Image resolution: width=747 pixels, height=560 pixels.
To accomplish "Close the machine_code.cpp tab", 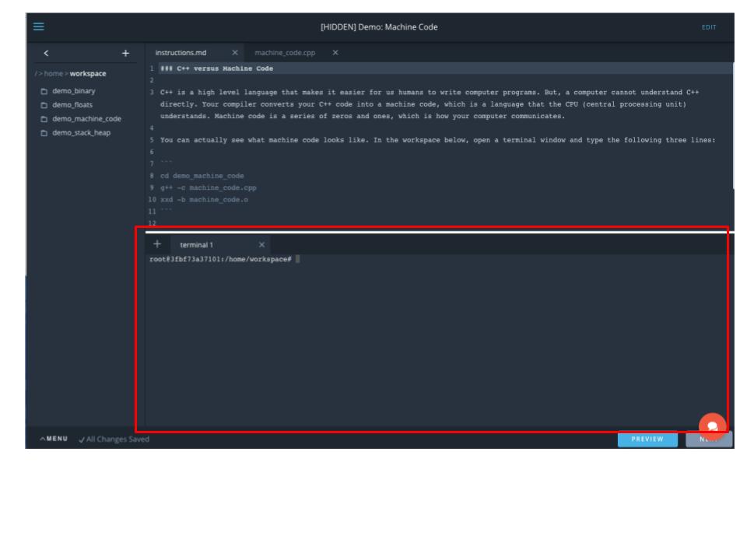I will [x=335, y=53].
